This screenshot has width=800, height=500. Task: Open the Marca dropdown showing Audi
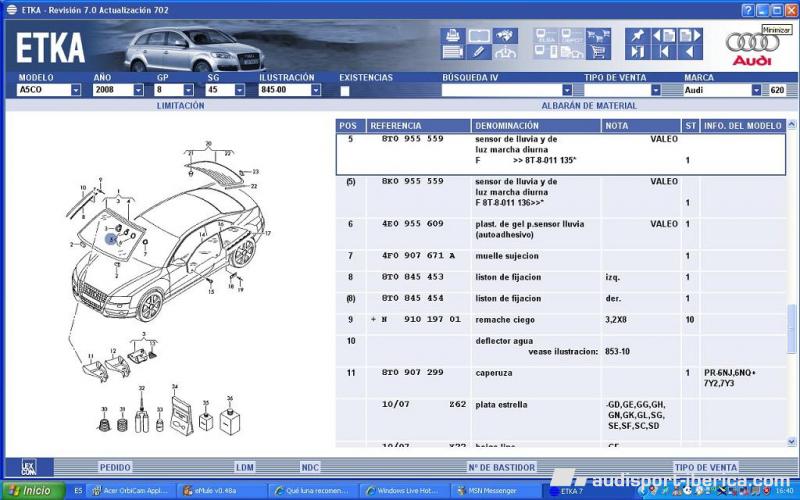tap(756, 90)
